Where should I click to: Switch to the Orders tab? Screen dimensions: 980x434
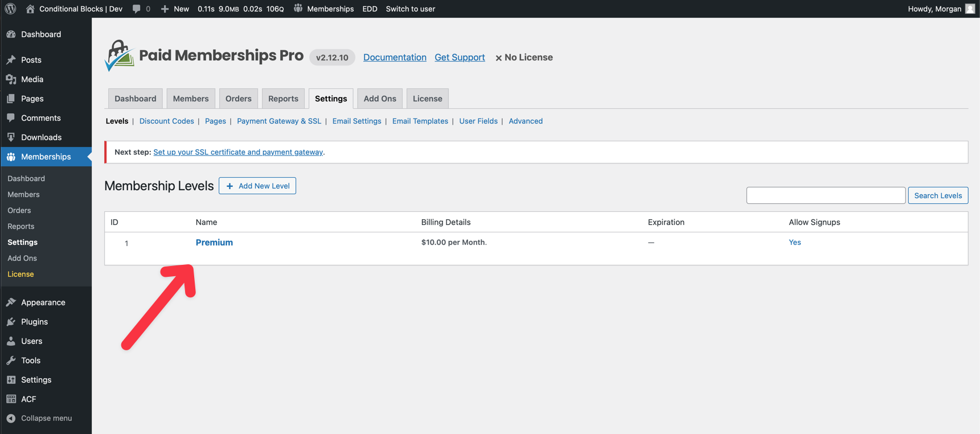coord(238,99)
